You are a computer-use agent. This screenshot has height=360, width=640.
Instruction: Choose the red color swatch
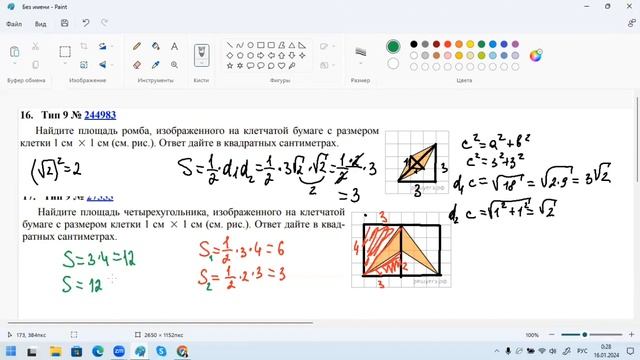click(x=448, y=44)
